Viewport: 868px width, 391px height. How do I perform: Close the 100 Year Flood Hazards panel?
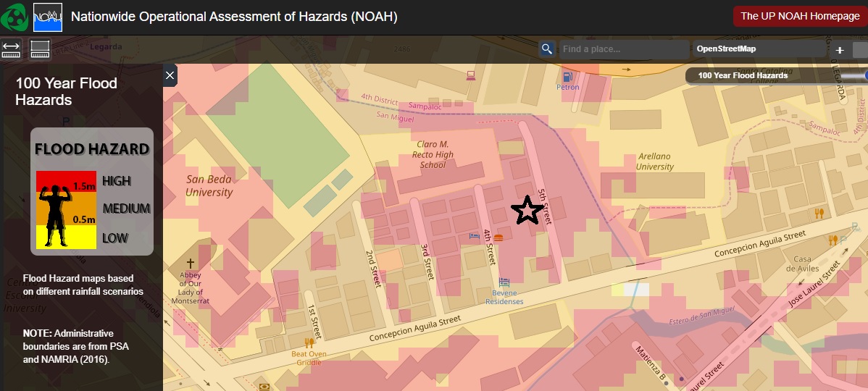pos(170,75)
